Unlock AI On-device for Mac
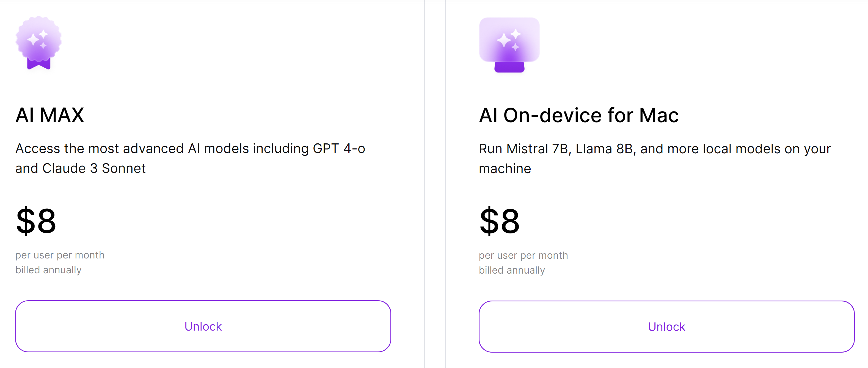Image resolution: width=868 pixels, height=368 pixels. 666,326
